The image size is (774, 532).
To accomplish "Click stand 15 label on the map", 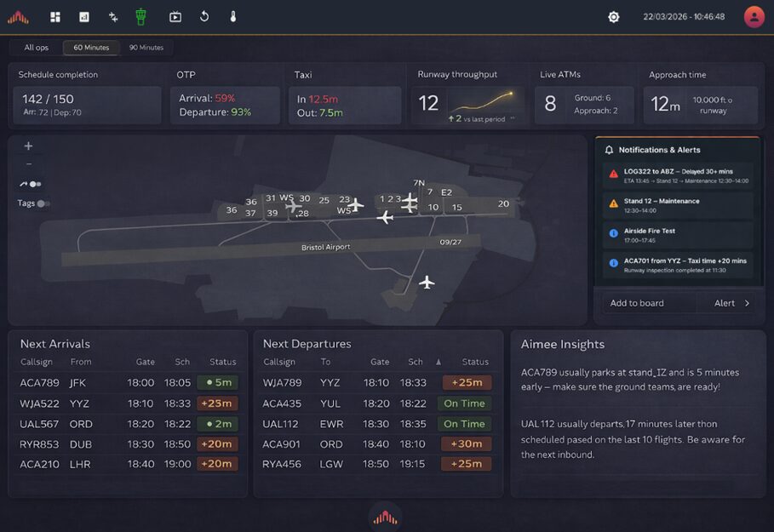I will [457, 208].
